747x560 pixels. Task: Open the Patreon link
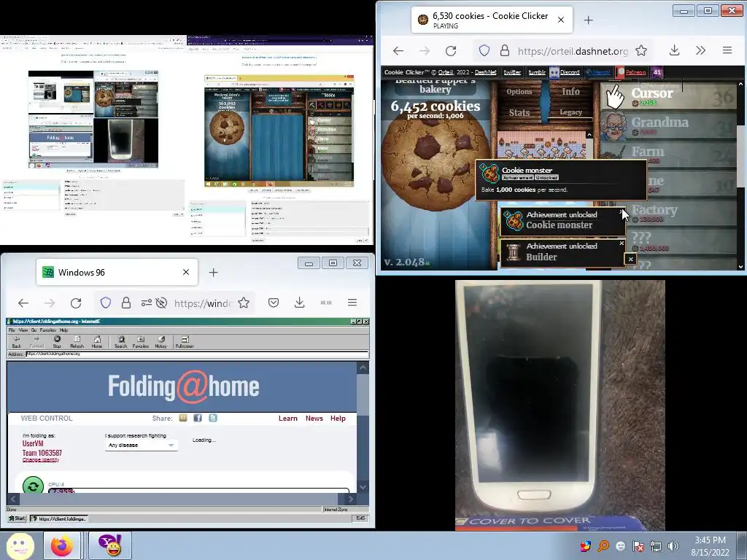click(x=635, y=72)
